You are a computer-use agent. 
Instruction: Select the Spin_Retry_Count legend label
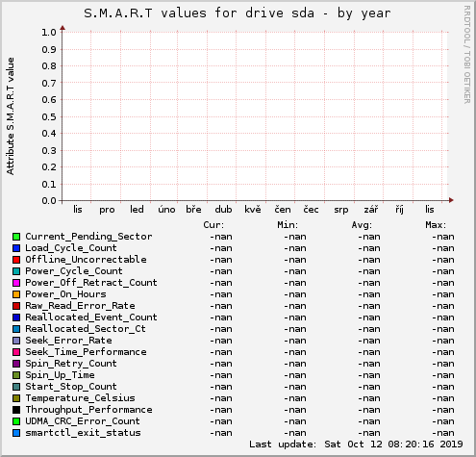(71, 364)
